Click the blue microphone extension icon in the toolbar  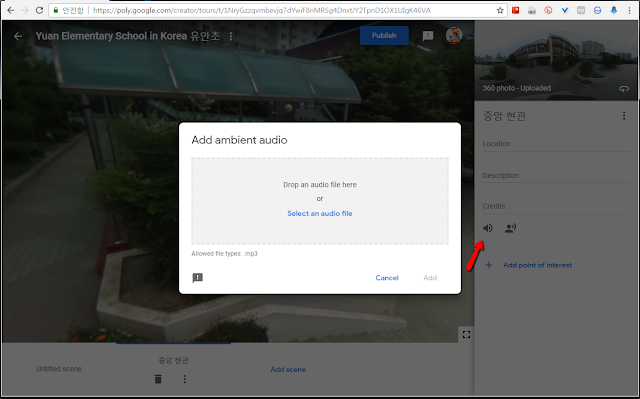click(614, 10)
